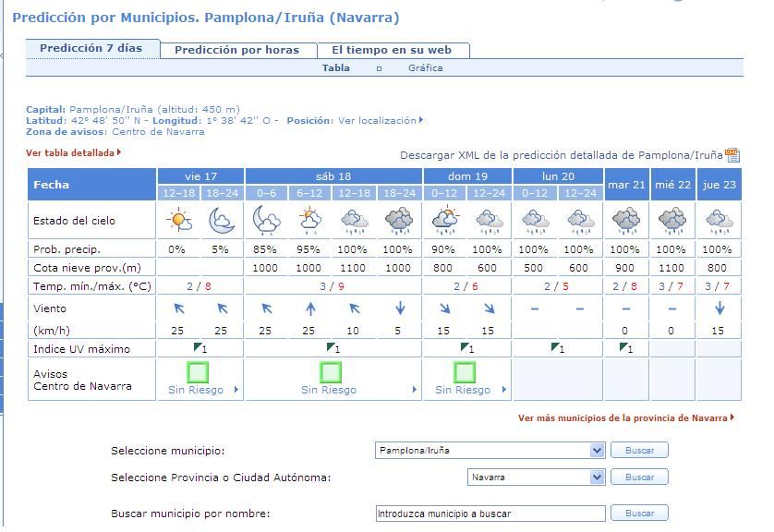Image resolution: width=774 pixels, height=532 pixels.
Task: Switch to Gráfica view
Action: pyautogui.click(x=425, y=68)
